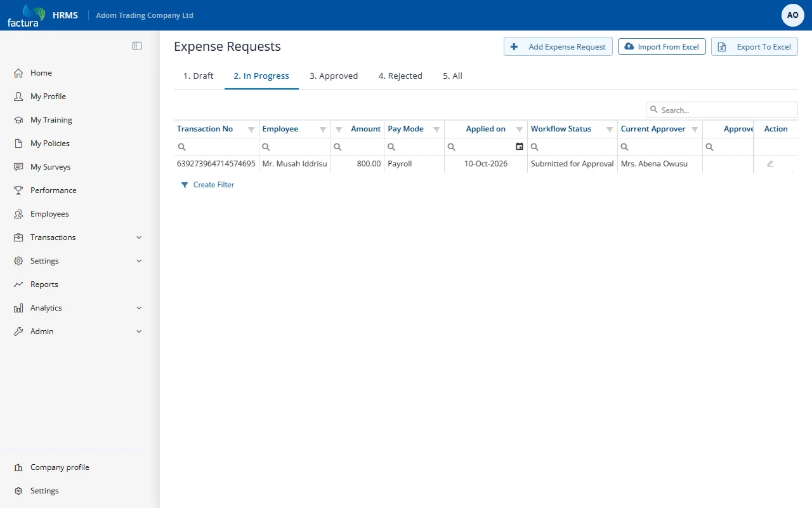Open the Current Approver column filter funnel
The height and width of the screenshot is (508, 812).
[x=695, y=130]
